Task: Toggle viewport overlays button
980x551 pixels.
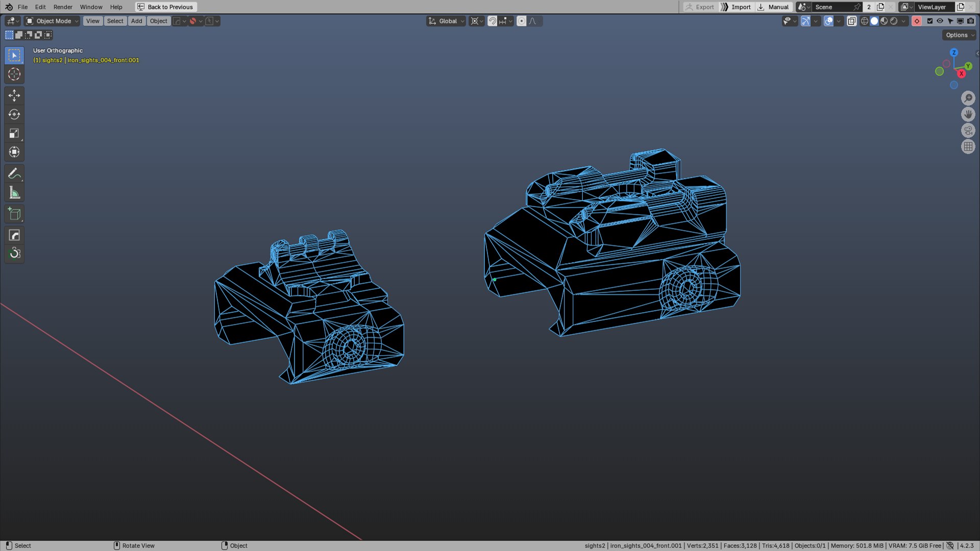Action: click(828, 21)
